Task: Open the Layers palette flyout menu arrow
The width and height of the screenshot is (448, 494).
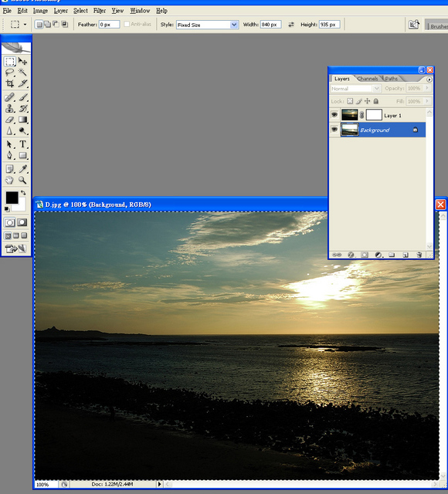Action: tap(429, 80)
